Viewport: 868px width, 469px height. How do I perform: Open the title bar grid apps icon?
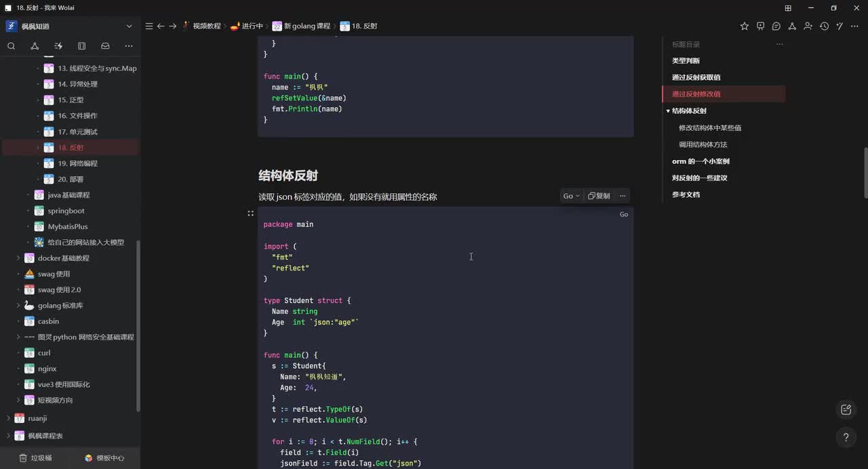pos(788,7)
